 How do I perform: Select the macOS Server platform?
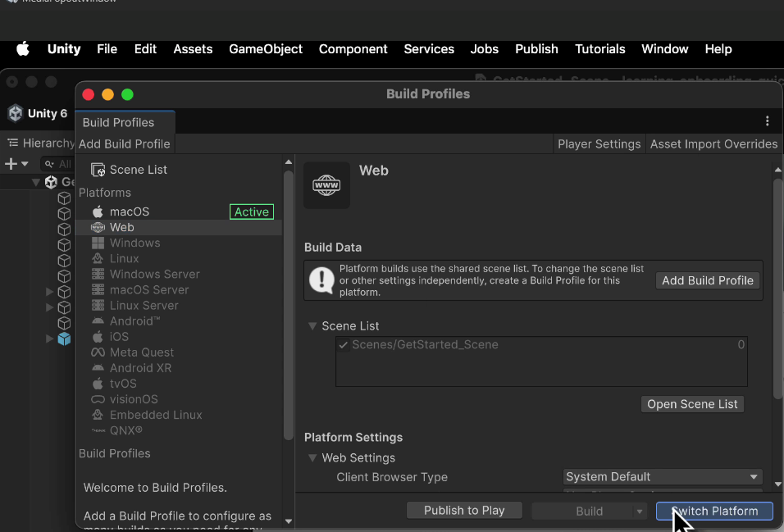(179, 289)
